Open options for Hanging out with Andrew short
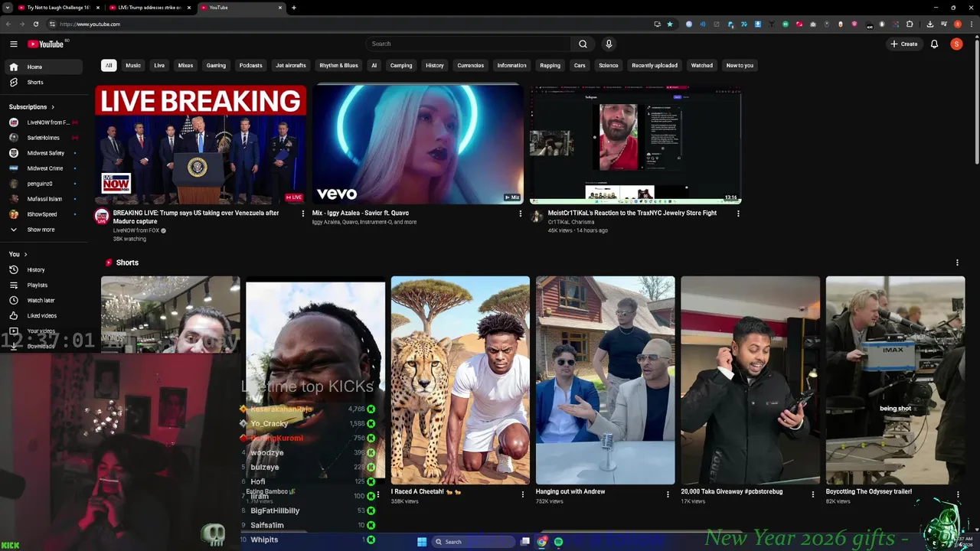 (668, 494)
